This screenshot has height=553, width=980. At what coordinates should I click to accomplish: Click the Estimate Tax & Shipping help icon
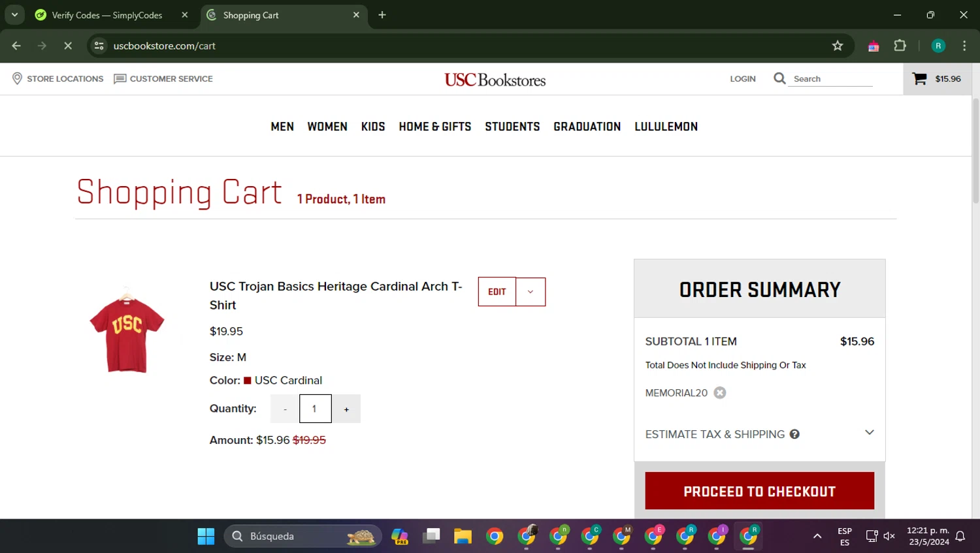click(x=794, y=434)
